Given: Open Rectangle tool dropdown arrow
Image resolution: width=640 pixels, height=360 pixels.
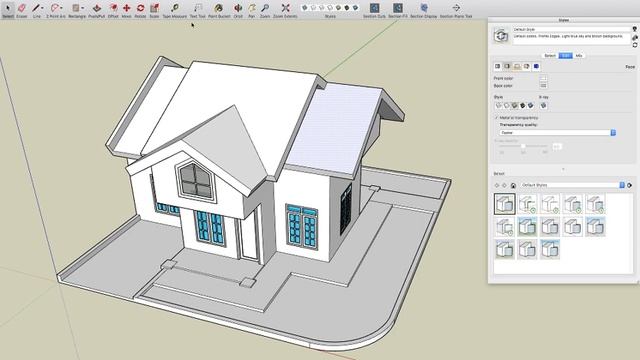Looking at the screenshot, I should pos(82,8).
